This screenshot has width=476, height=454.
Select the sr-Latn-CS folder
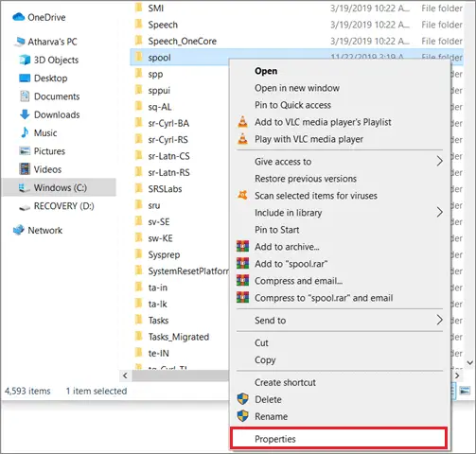(168, 156)
